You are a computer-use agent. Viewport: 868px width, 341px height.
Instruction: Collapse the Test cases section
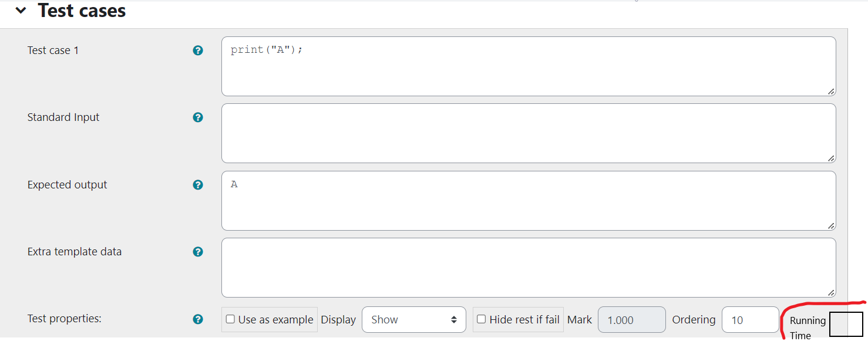tap(21, 10)
